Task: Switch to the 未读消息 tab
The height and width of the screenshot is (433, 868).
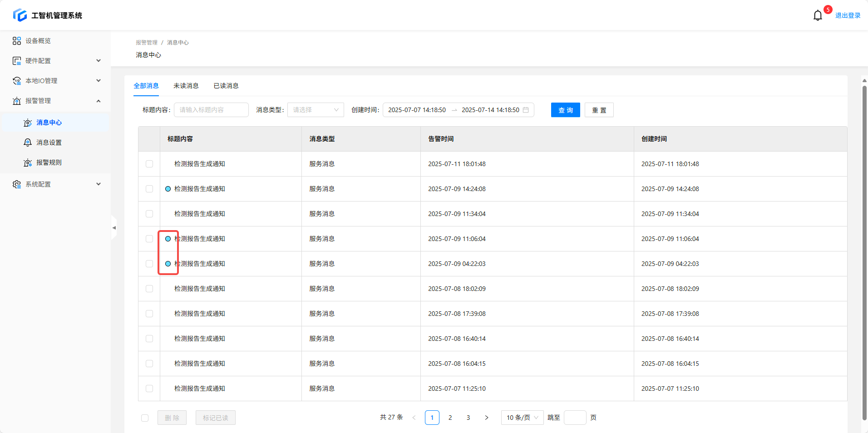Action: point(186,86)
